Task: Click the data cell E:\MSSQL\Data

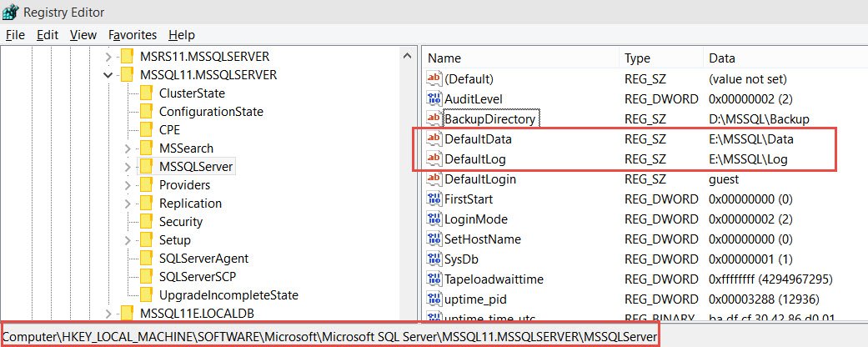Action: coord(750,139)
